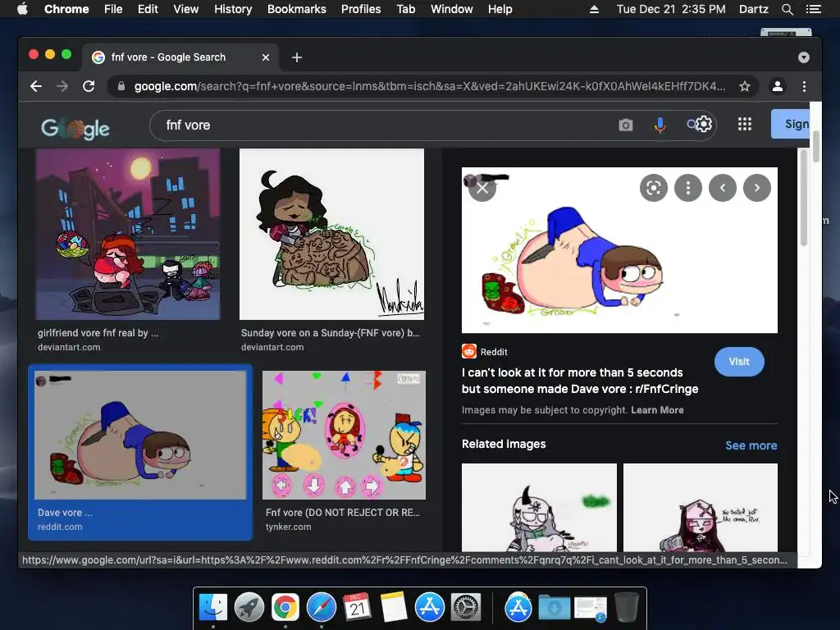The image size is (840, 630).
Task: Go back to the previous page
Action: click(x=36, y=86)
